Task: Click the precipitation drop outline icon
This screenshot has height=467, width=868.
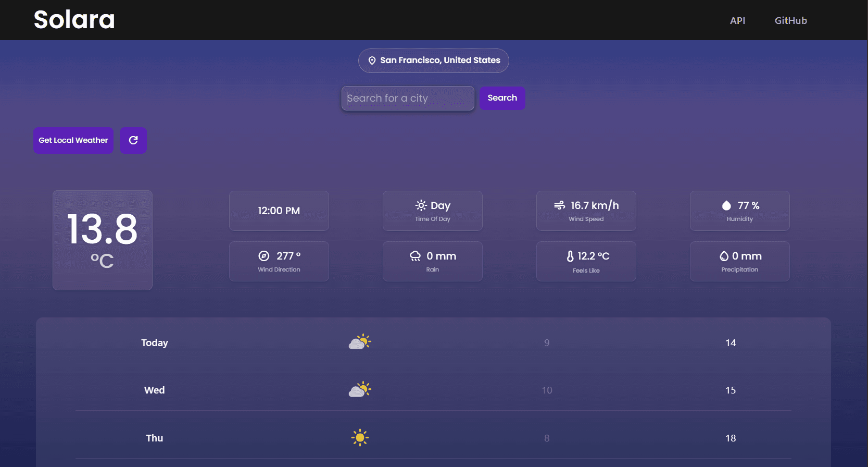Action: [724, 256]
